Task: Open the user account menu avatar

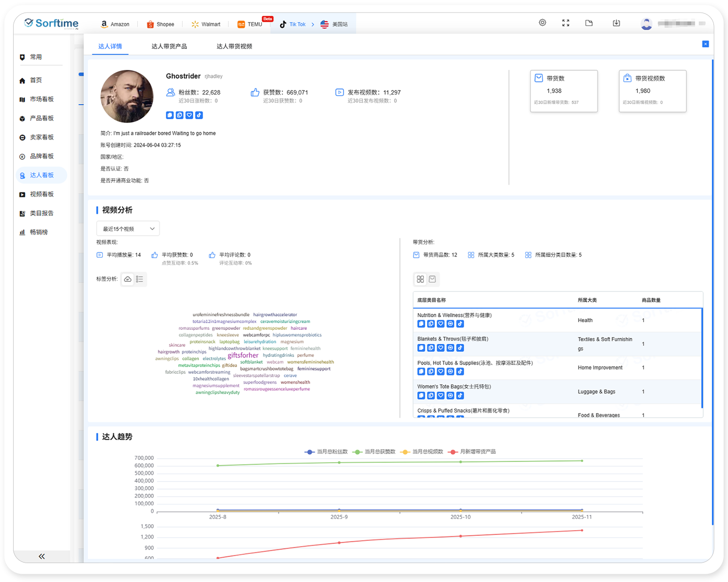Action: point(646,23)
